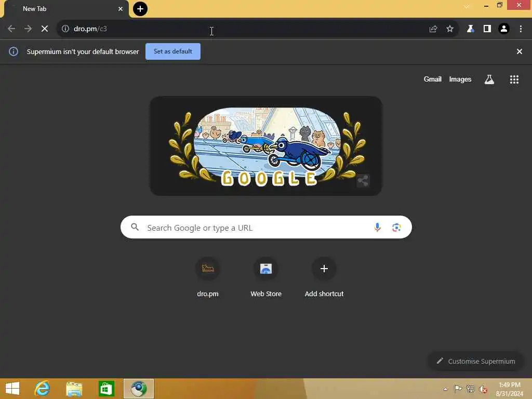Launch Internet Explorer from taskbar
532x399 pixels.
coord(43,389)
